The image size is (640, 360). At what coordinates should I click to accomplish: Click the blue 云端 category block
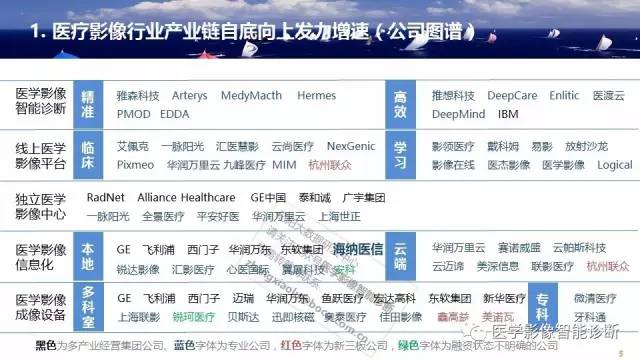(400, 256)
